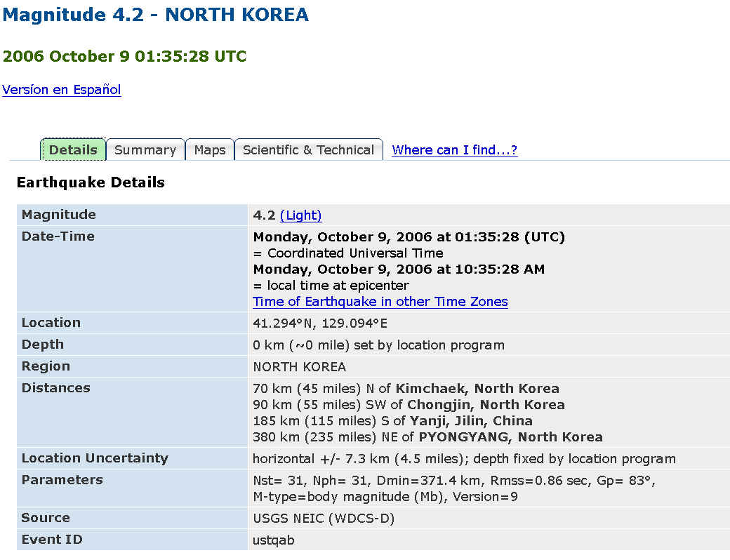Open the Versión en Español link
The image size is (730, 560).
(x=62, y=90)
